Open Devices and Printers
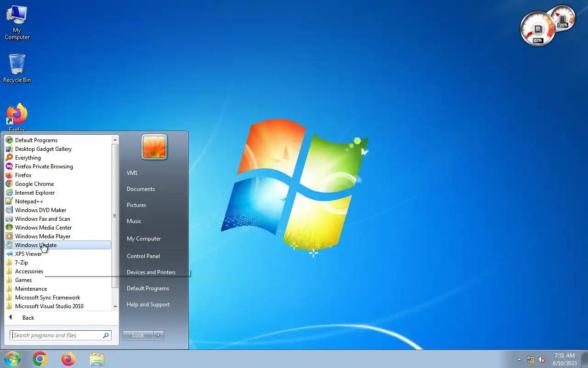Viewport: 588px width, 368px height. (154, 272)
